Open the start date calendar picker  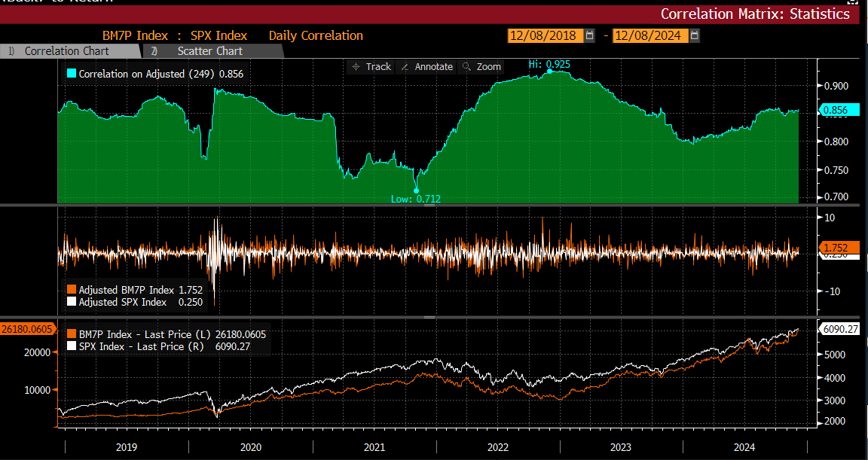[x=589, y=35]
